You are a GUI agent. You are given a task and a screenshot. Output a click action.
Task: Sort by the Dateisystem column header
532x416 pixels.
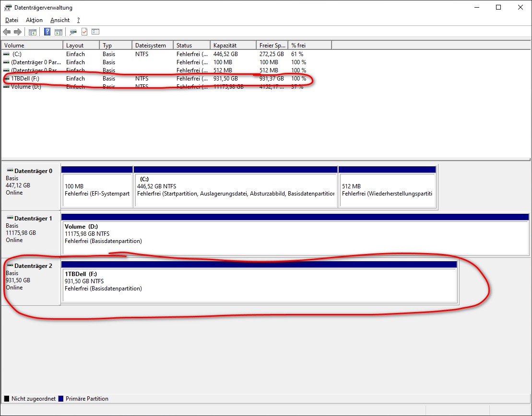click(153, 45)
